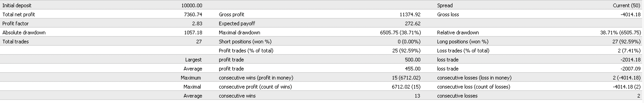Click the Long positions (won %) label
The image size is (644, 103).
[462, 42]
